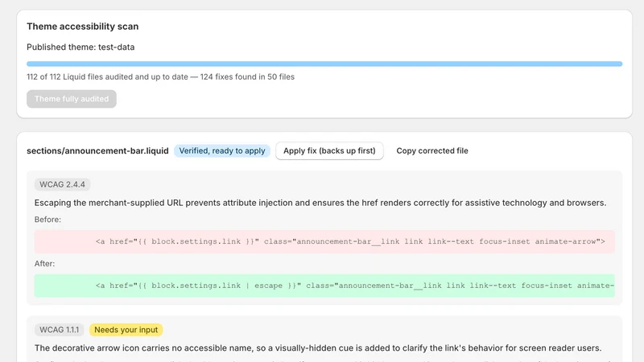644x362 pixels.
Task: Click the 'Theme accessibility scan' heading
Action: click(x=83, y=27)
